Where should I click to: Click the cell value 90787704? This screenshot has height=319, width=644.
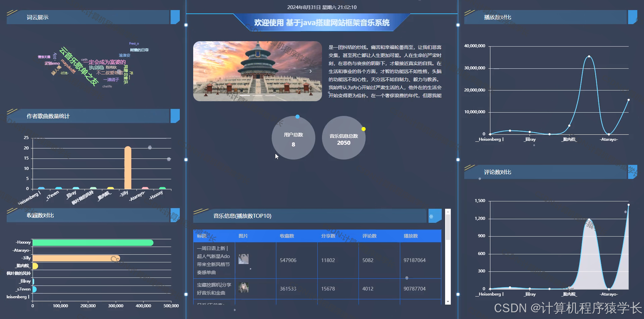415,289
